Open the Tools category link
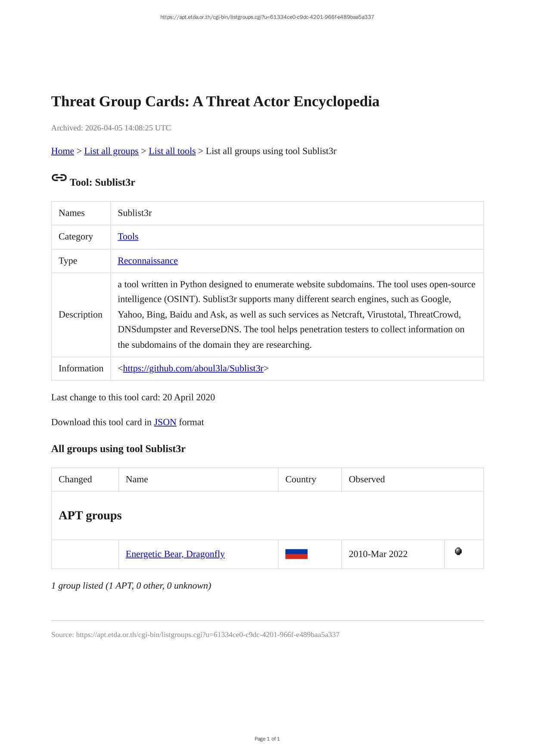Screen dimensions: 535x756 128,237
